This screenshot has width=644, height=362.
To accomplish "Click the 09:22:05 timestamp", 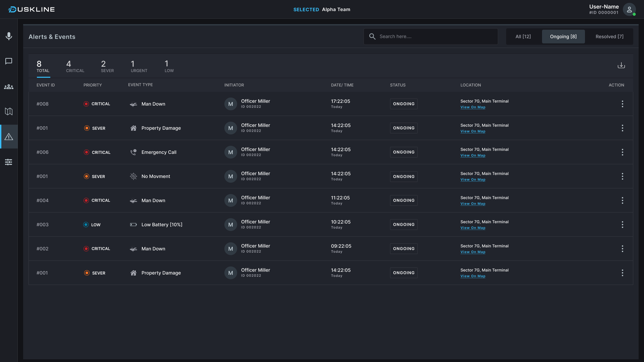I will [x=341, y=246].
